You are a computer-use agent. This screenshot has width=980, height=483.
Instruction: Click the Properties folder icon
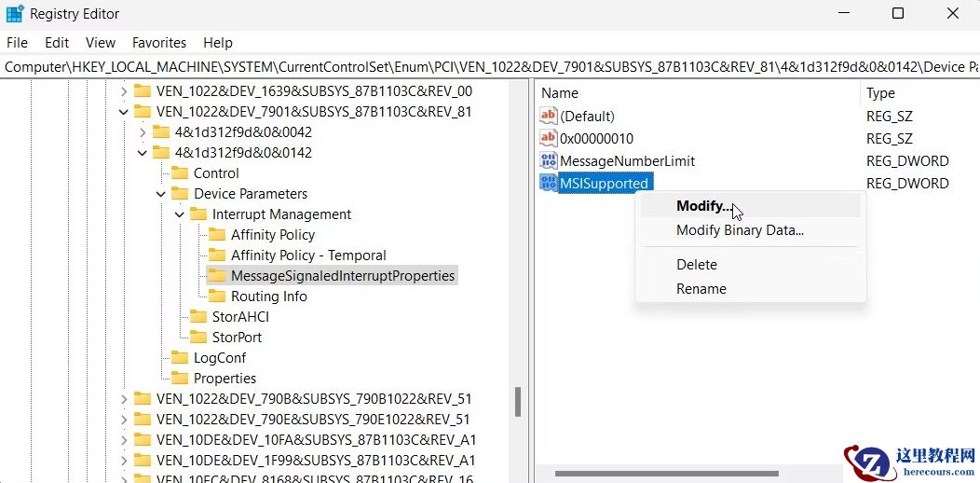(180, 379)
